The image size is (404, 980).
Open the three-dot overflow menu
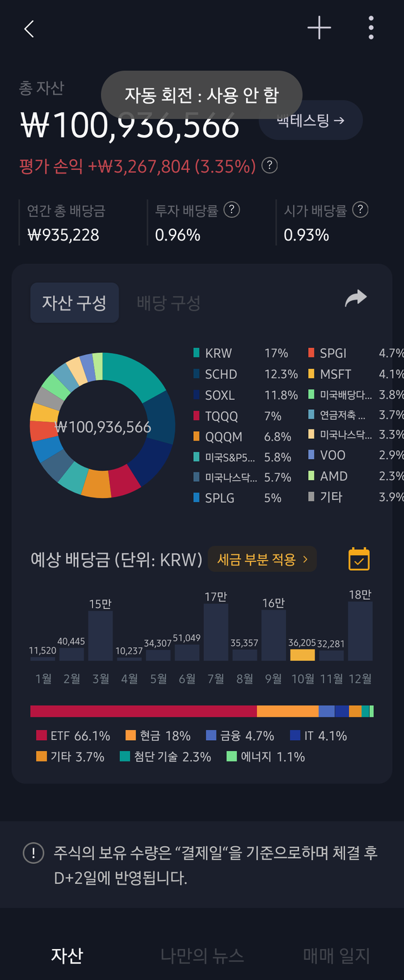[x=371, y=28]
